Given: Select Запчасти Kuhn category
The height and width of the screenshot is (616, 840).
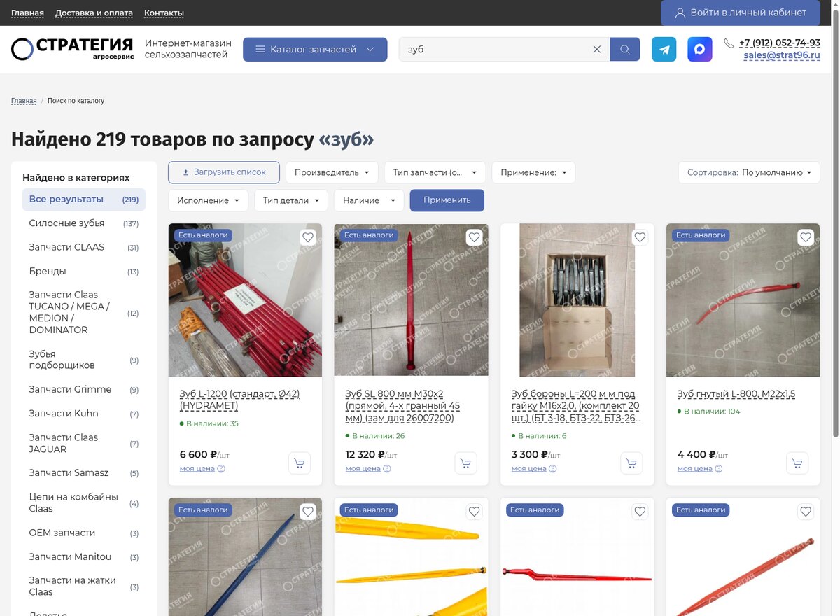Looking at the screenshot, I should click(84, 414).
